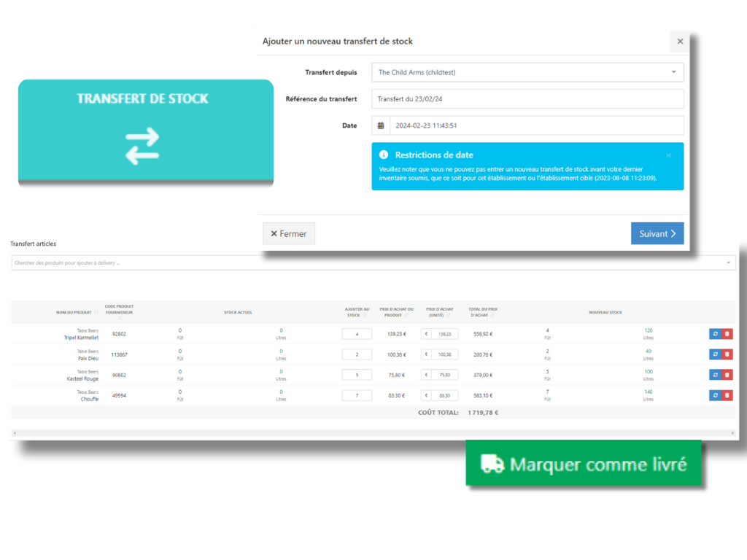Image resolution: width=747 pixels, height=560 pixels.
Task: Click supplier code 113867
Action: click(119, 354)
